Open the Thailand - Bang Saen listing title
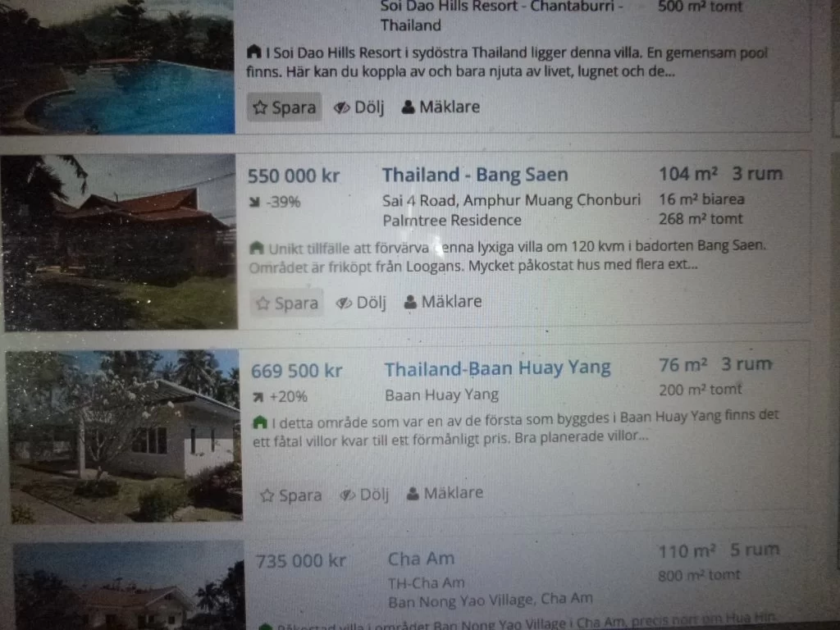The height and width of the screenshot is (630, 840). click(475, 175)
